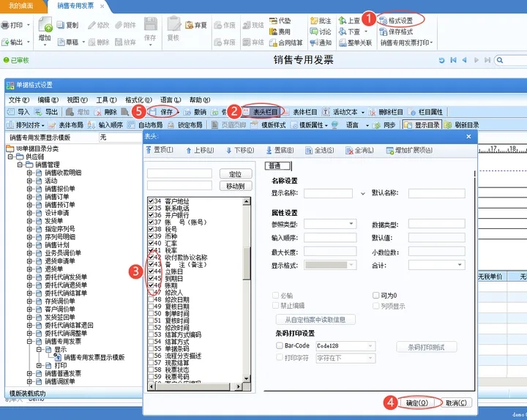The image size is (527, 420).
Task: Enable the Bar-Code checkbox
Action: click(x=280, y=345)
